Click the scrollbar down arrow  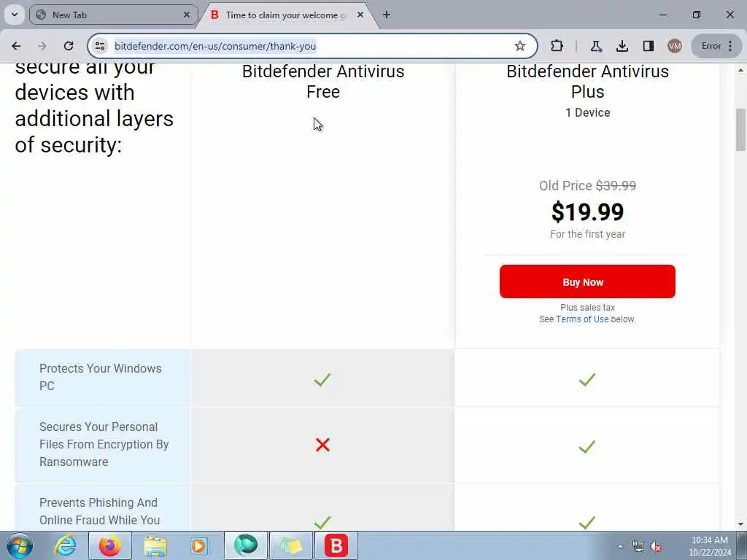tap(740, 524)
